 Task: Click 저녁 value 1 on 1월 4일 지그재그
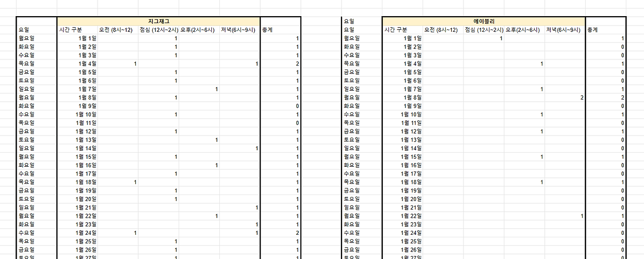click(x=257, y=63)
